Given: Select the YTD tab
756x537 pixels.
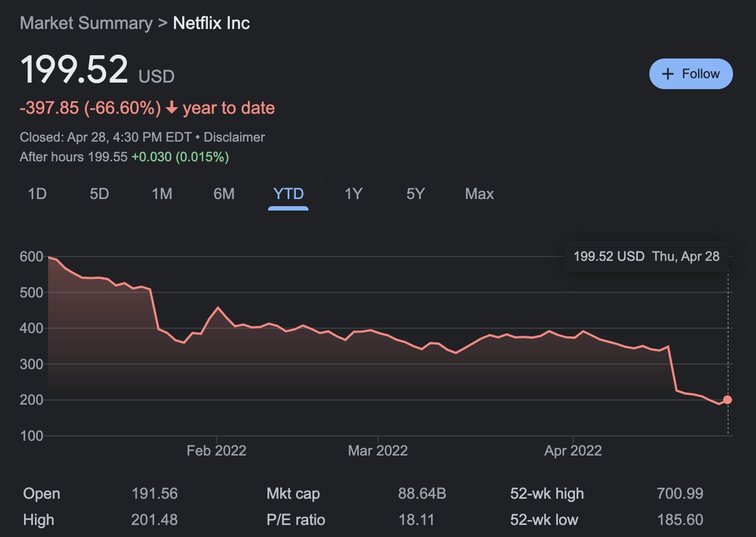Looking at the screenshot, I should tap(288, 194).
